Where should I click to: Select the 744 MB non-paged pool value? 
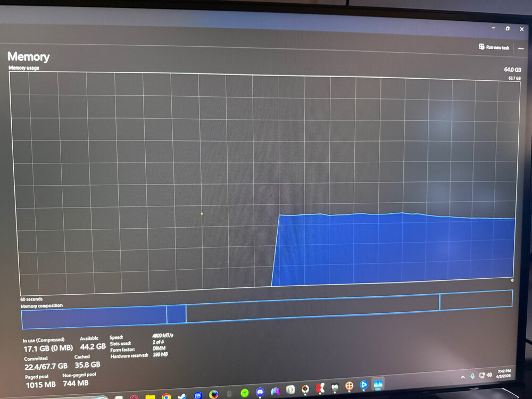76,384
